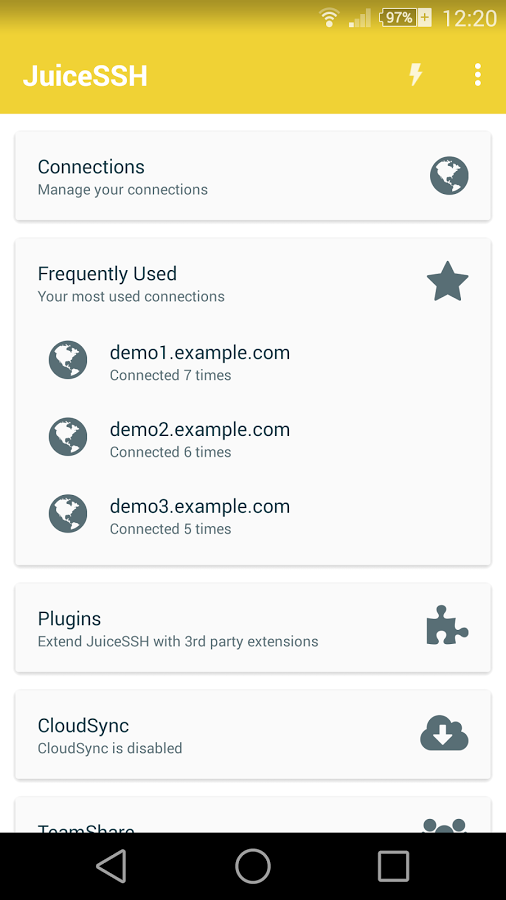This screenshot has height=900, width=506.
Task: Tap the CloudSync cloud download icon
Action: pyautogui.click(x=445, y=732)
